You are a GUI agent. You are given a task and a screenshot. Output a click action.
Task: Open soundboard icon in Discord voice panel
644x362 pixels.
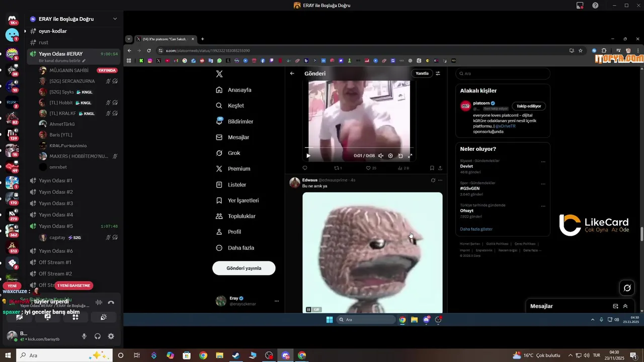tap(104, 317)
